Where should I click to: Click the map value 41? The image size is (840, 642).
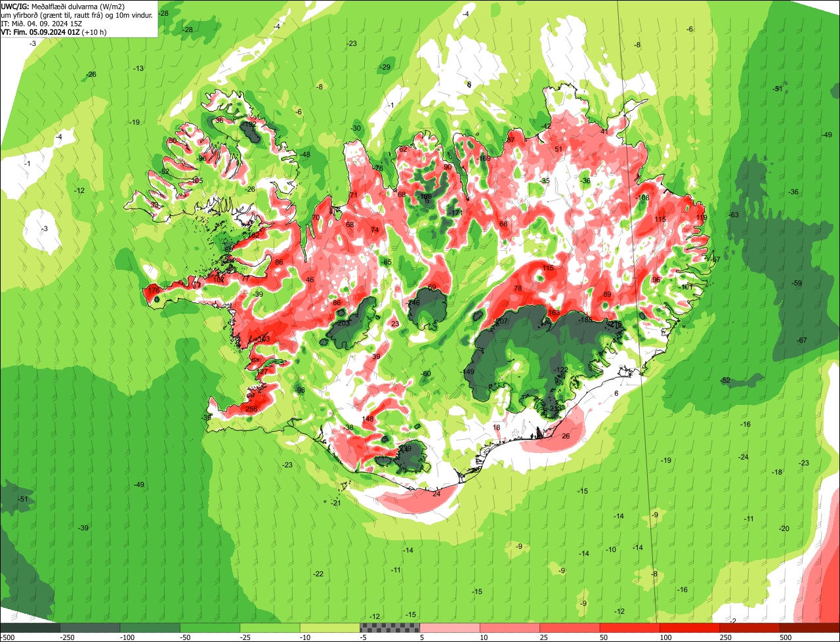click(604, 131)
